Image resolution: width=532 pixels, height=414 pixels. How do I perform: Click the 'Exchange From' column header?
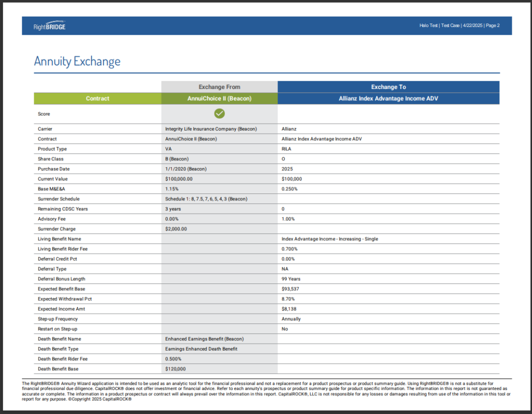[220, 87]
